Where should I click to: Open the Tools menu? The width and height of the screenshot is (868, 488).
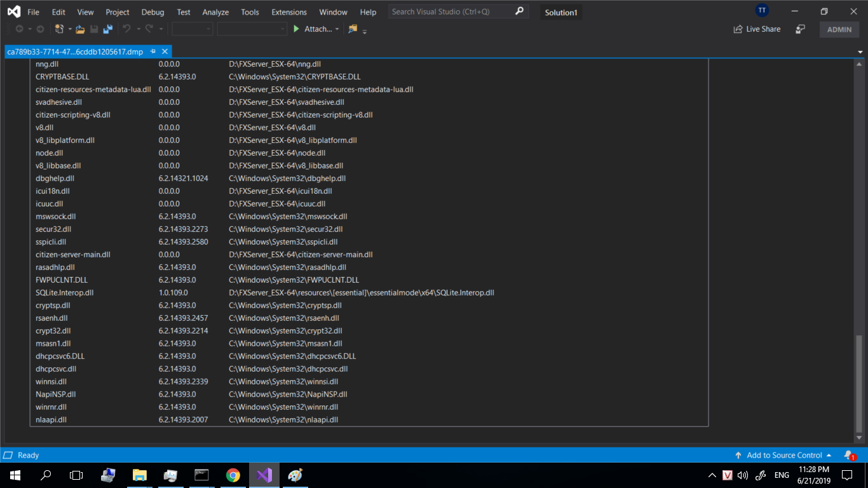[250, 12]
